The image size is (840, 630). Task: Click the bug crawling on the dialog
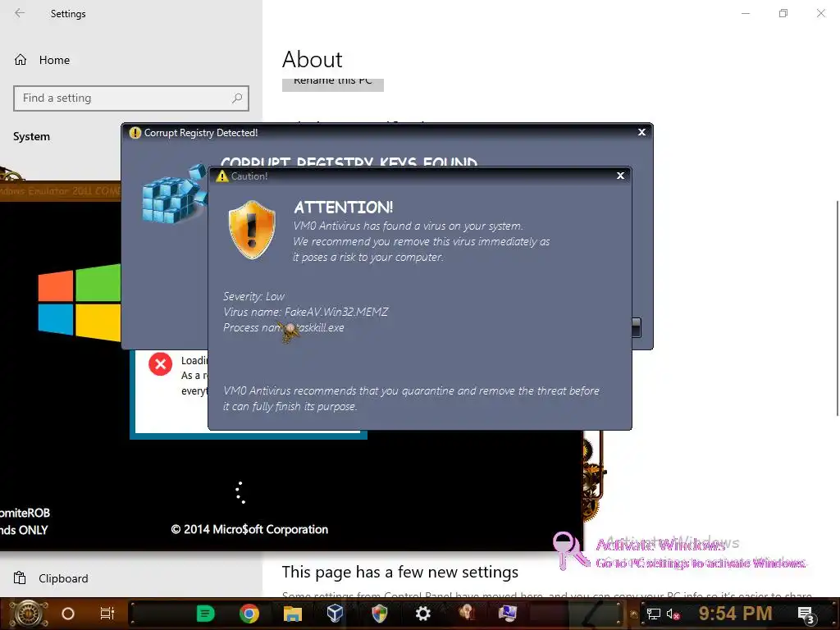click(x=290, y=332)
